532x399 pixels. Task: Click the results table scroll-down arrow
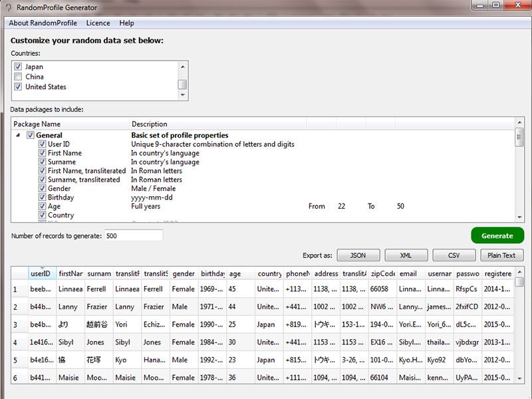pos(519,378)
